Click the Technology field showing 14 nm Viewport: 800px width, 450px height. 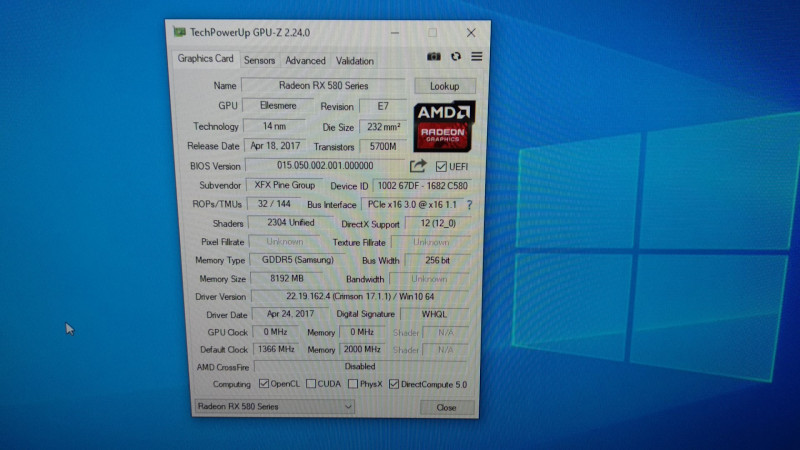(274, 126)
